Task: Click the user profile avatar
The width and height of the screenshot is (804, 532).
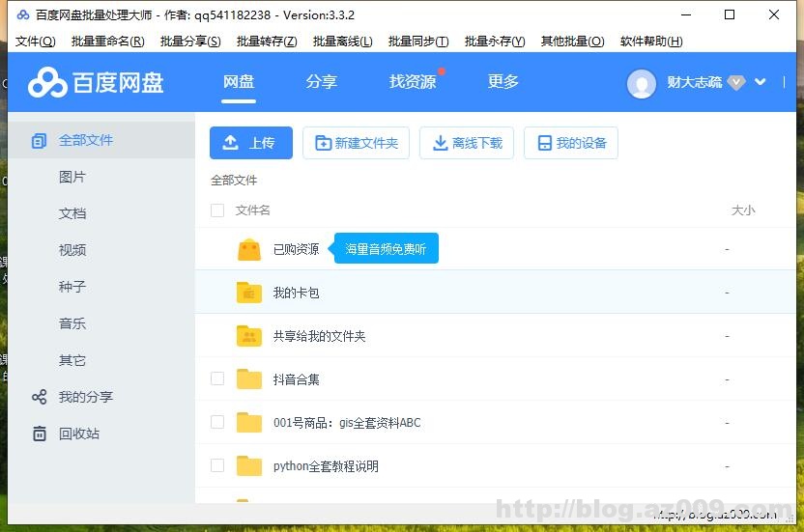Action: pyautogui.click(x=642, y=83)
